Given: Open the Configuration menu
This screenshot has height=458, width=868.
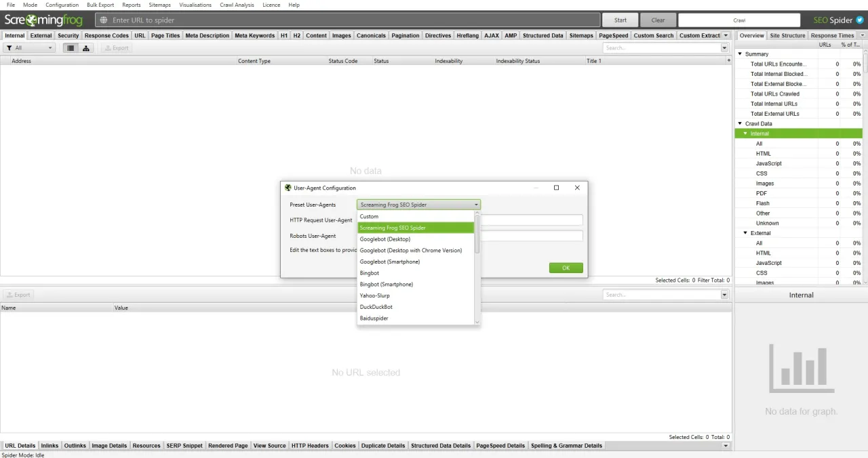Looking at the screenshot, I should click(62, 5).
